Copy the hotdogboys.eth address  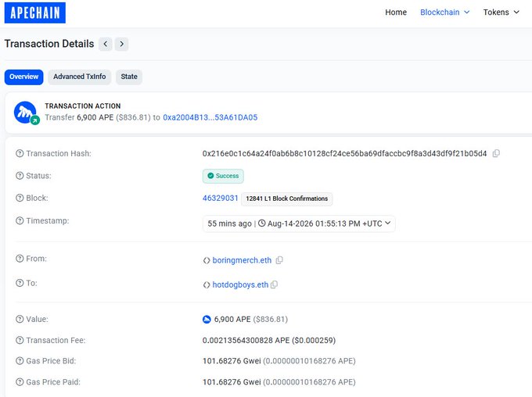[x=274, y=284]
